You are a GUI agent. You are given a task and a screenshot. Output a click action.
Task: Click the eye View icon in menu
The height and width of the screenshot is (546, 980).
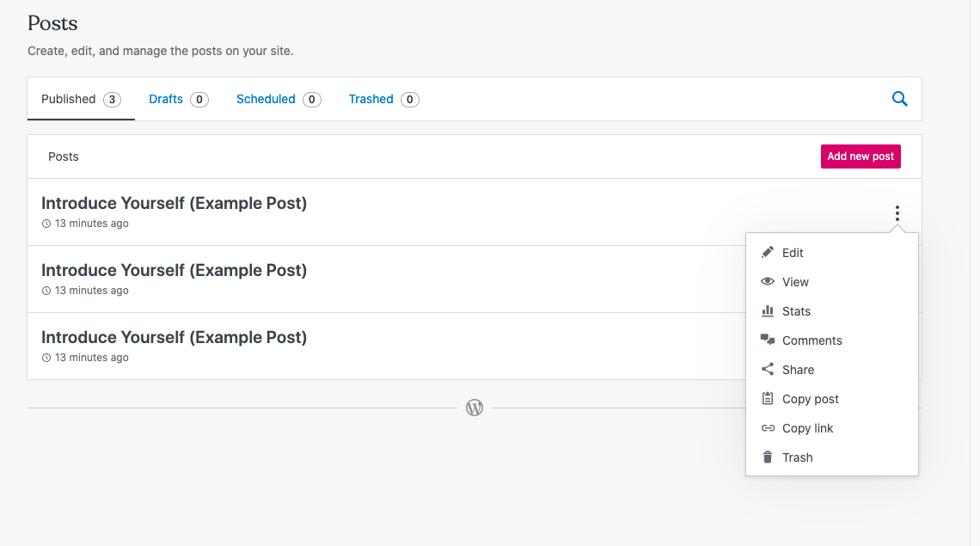pos(768,282)
